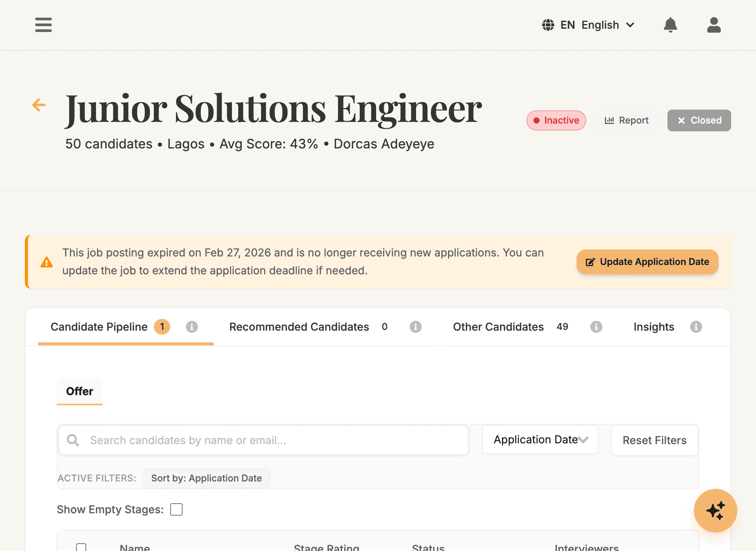The height and width of the screenshot is (551, 756).
Task: Click the Inactive status badge
Action: pos(556,120)
